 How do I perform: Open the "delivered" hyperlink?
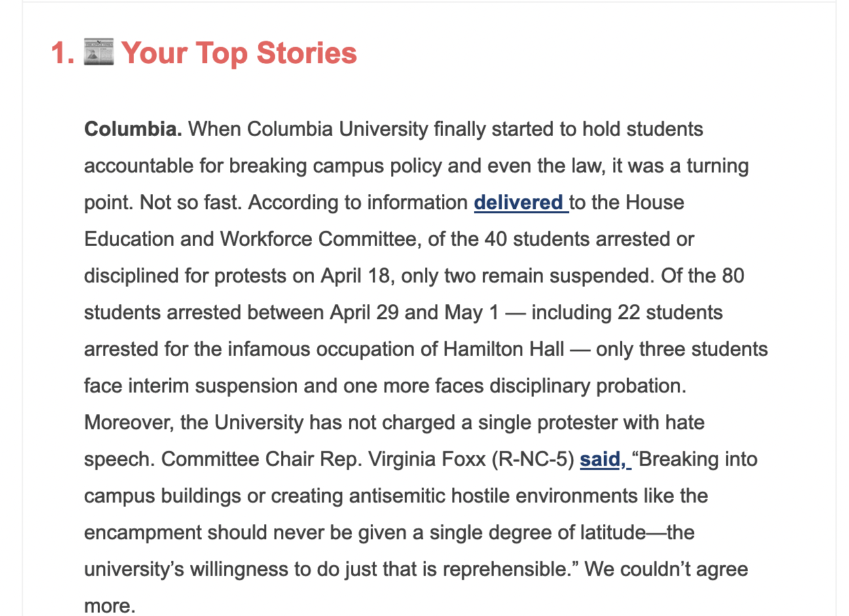coord(519,202)
